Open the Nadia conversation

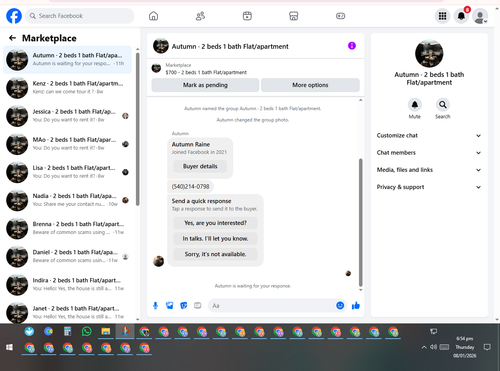[x=68, y=200]
